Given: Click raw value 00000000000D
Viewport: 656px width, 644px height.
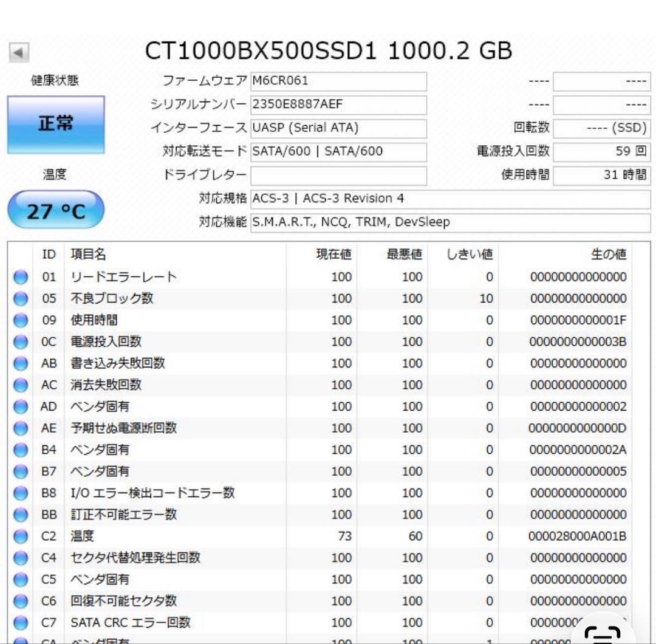Looking at the screenshot, I should [578, 428].
